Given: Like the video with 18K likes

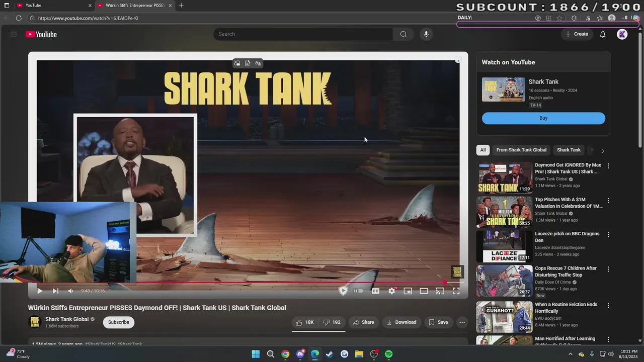Looking at the screenshot, I should [304, 322].
